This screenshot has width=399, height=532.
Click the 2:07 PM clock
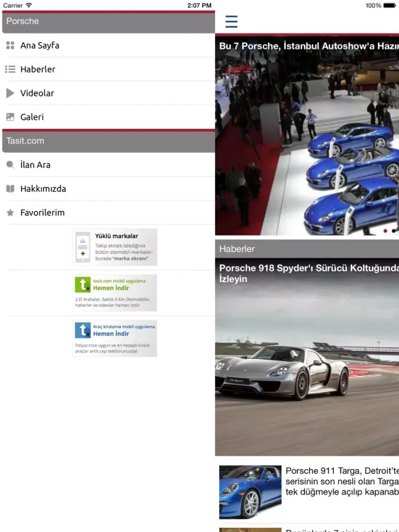(199, 5)
